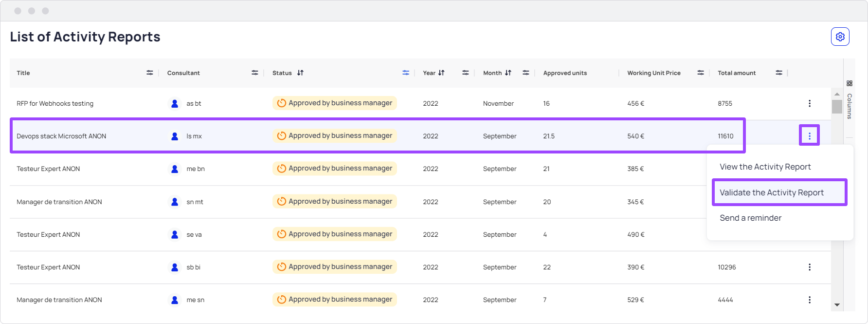This screenshot has width=868, height=324.
Task: Click the 11610 total amount cell
Action: [x=725, y=136]
